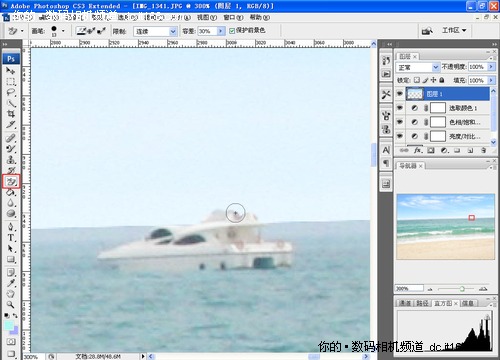Click the tolerance input field
Screen dimensions: 500x360
[x=207, y=31]
